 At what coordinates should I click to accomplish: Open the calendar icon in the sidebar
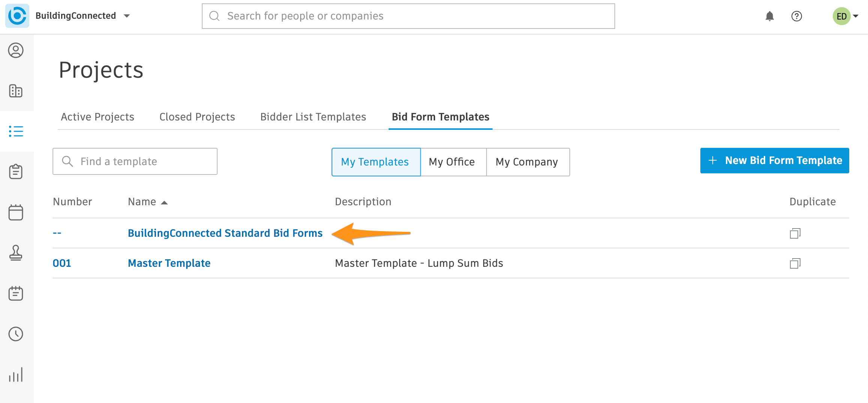coord(16,212)
